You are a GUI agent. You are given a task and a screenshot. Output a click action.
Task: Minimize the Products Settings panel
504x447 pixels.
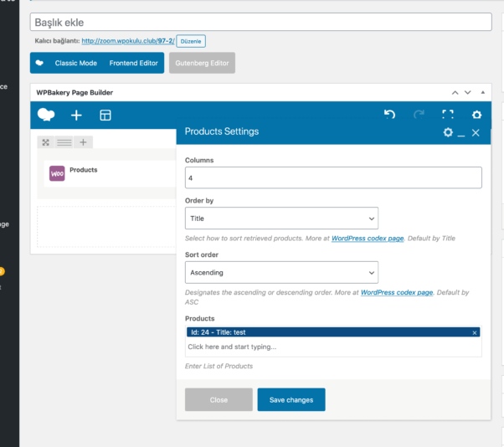pos(461,136)
